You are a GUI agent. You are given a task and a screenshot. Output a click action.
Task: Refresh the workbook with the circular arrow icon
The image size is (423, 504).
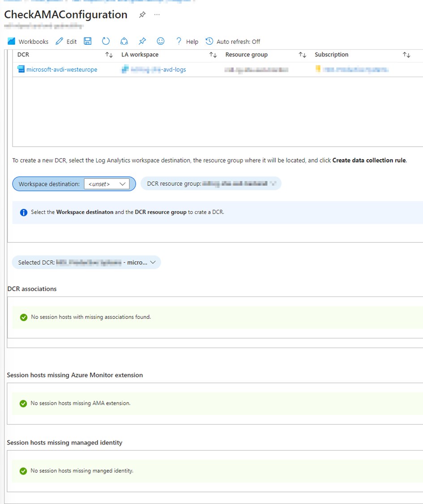click(106, 41)
